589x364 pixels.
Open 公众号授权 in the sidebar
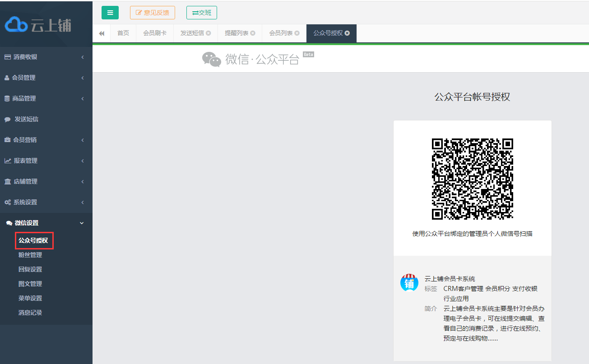coord(33,240)
